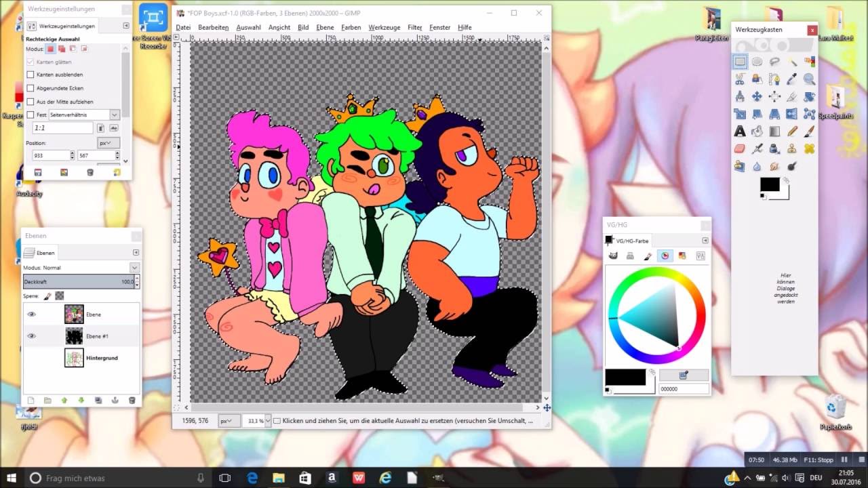The height and width of the screenshot is (488, 868).
Task: Select the Eraser tool
Action: click(740, 148)
